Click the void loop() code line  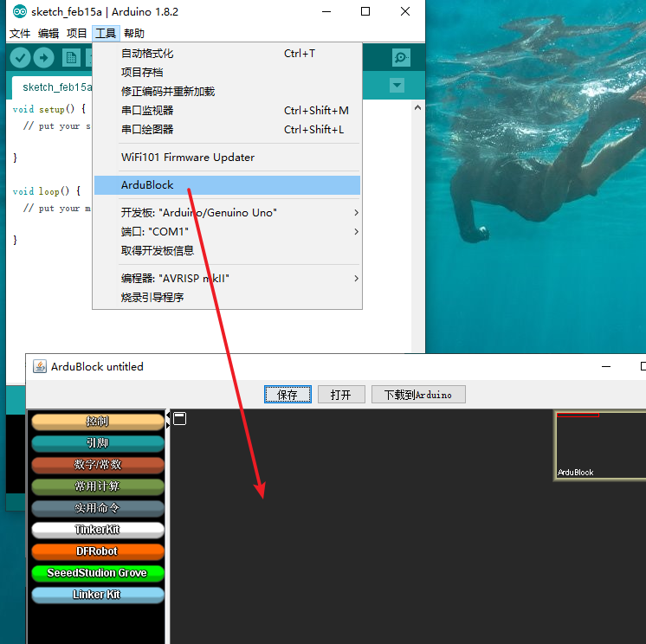click(x=47, y=191)
